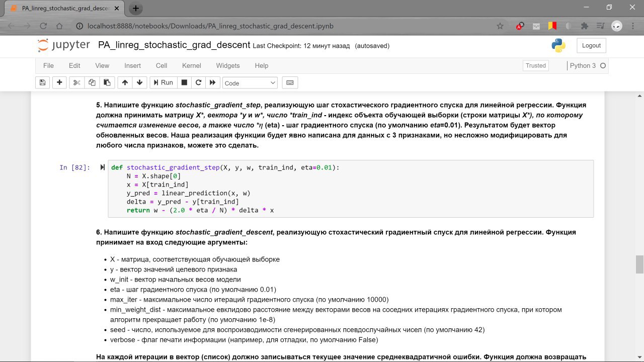Click the Jupyter logo to go home
The image size is (644, 362).
pos(64,45)
